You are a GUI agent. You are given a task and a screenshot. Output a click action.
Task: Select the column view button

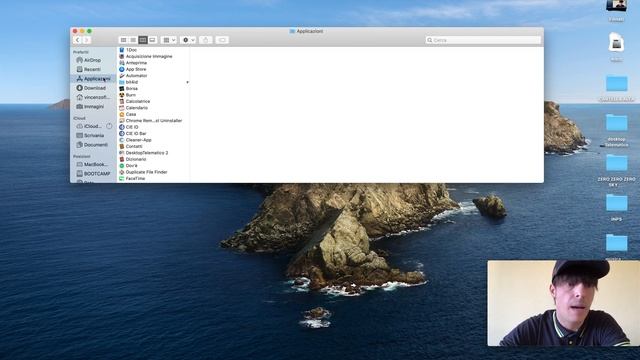pos(142,40)
